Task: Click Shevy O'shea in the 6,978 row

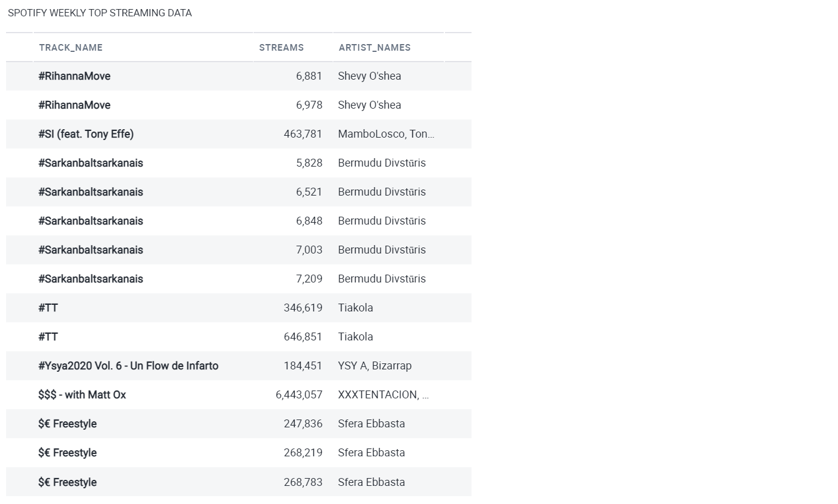Action: (x=369, y=105)
